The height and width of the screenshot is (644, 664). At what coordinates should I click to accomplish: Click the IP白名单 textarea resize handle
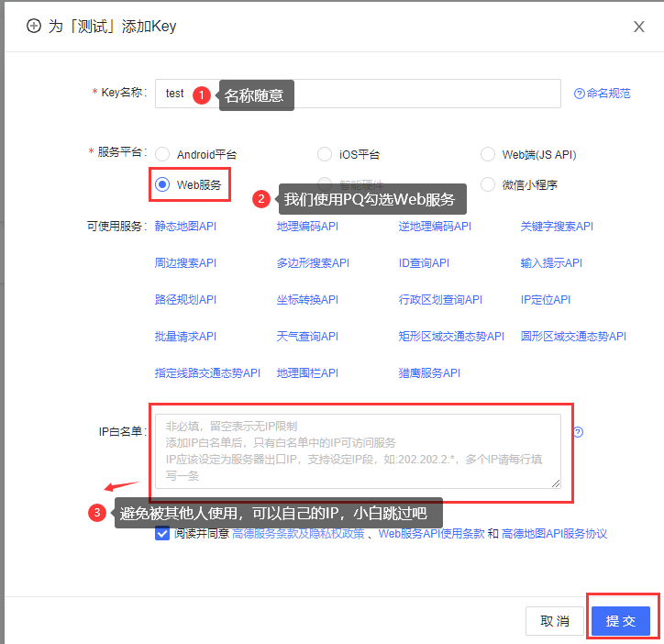(556, 483)
